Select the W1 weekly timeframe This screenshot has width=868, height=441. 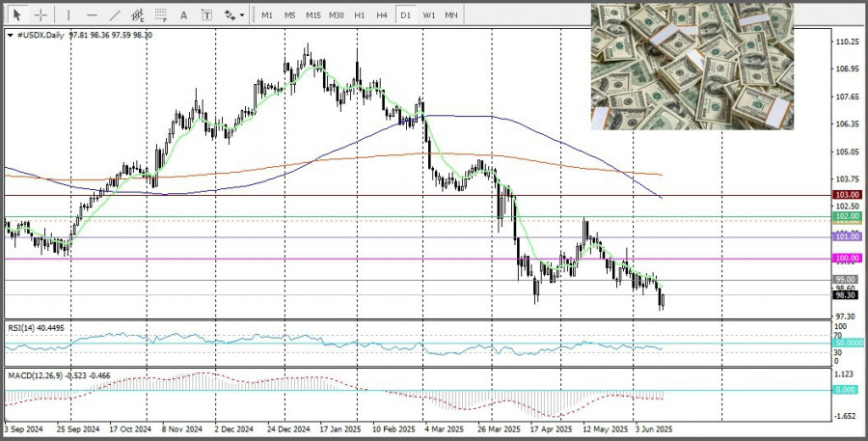[428, 15]
